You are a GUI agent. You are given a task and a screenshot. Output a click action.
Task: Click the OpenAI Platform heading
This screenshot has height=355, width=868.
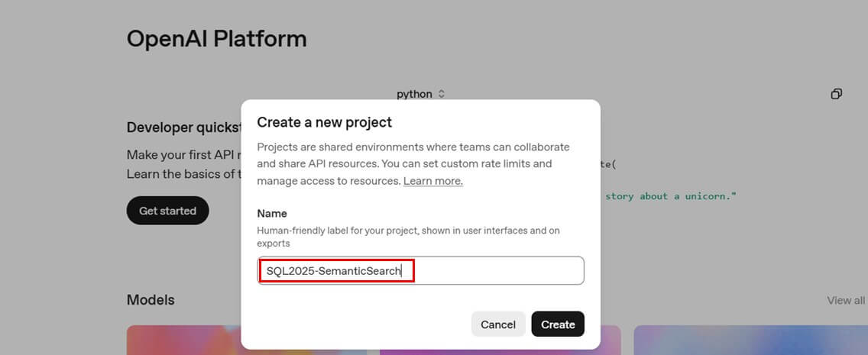(216, 39)
